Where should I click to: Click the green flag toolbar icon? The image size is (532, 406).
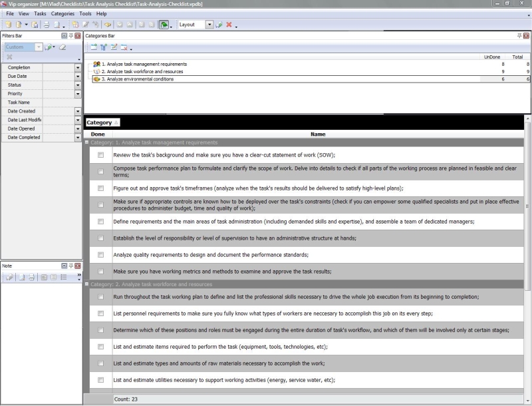tap(164, 25)
